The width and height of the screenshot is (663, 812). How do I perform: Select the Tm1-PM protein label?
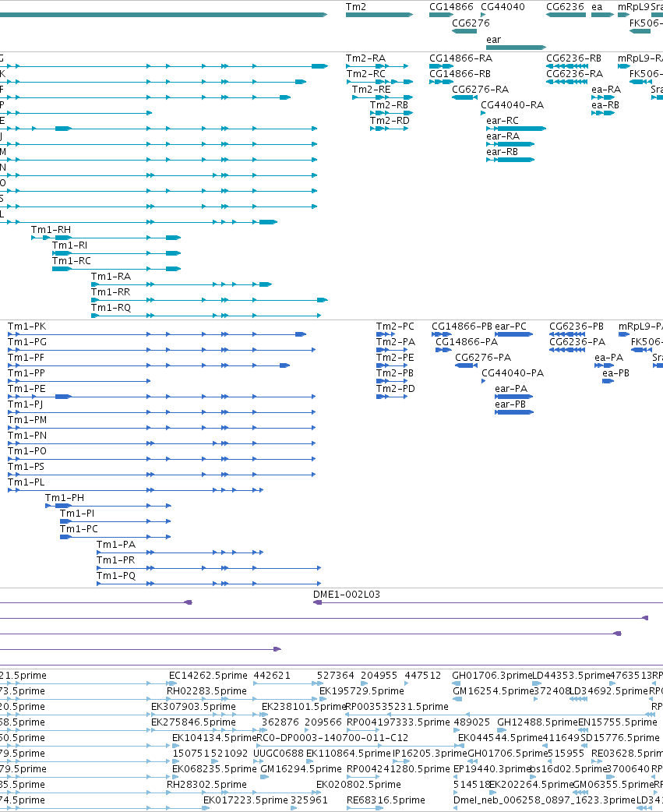pyautogui.click(x=27, y=419)
